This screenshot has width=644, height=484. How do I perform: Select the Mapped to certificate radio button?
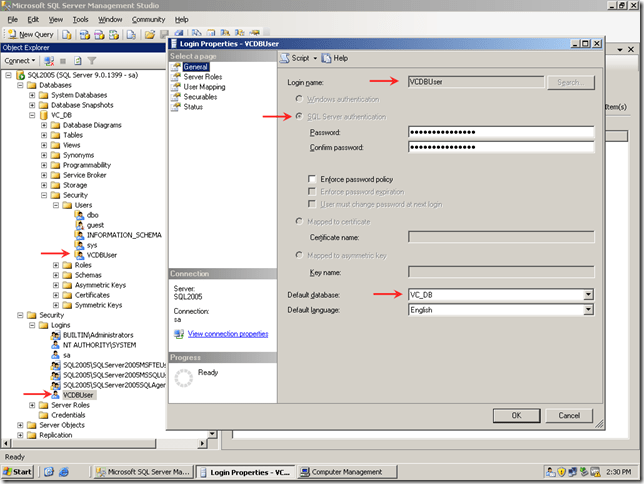click(x=300, y=221)
